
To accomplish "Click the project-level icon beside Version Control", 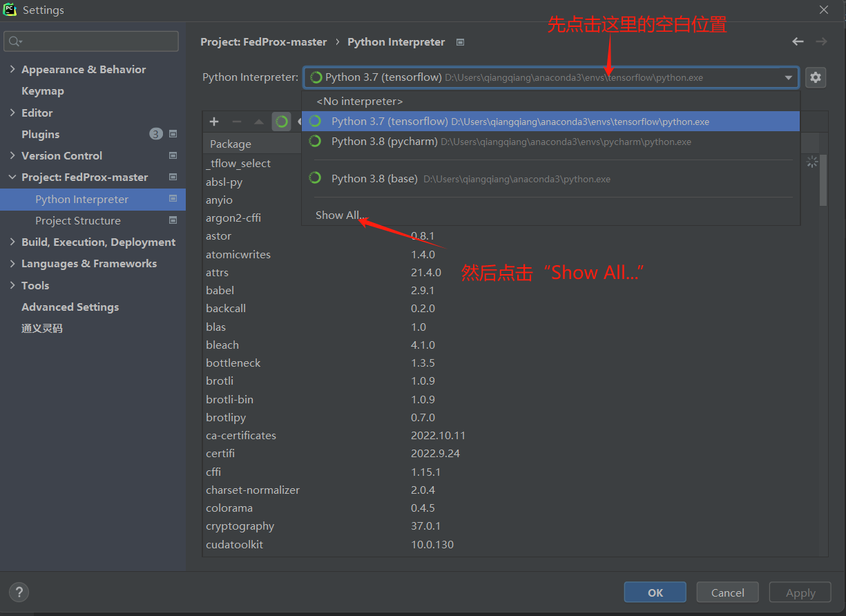I will click(173, 155).
